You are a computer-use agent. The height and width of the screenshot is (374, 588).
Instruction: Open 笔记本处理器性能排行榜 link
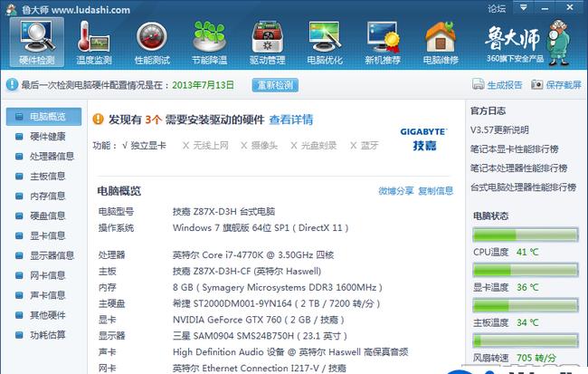point(519,168)
